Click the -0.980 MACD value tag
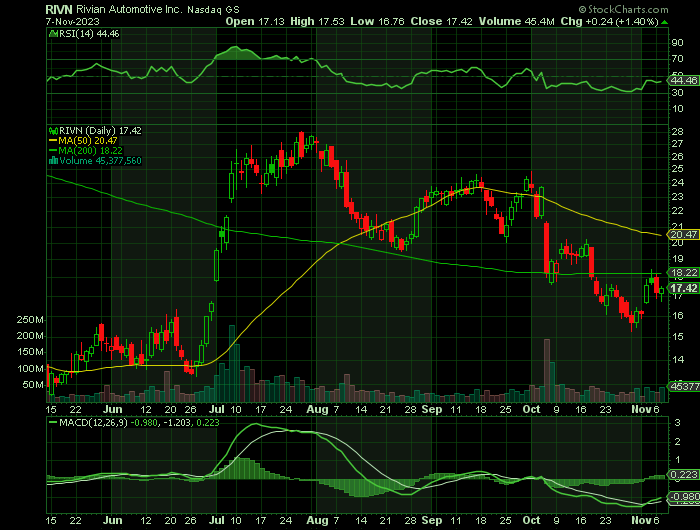This screenshot has height=530, width=700. [683, 497]
